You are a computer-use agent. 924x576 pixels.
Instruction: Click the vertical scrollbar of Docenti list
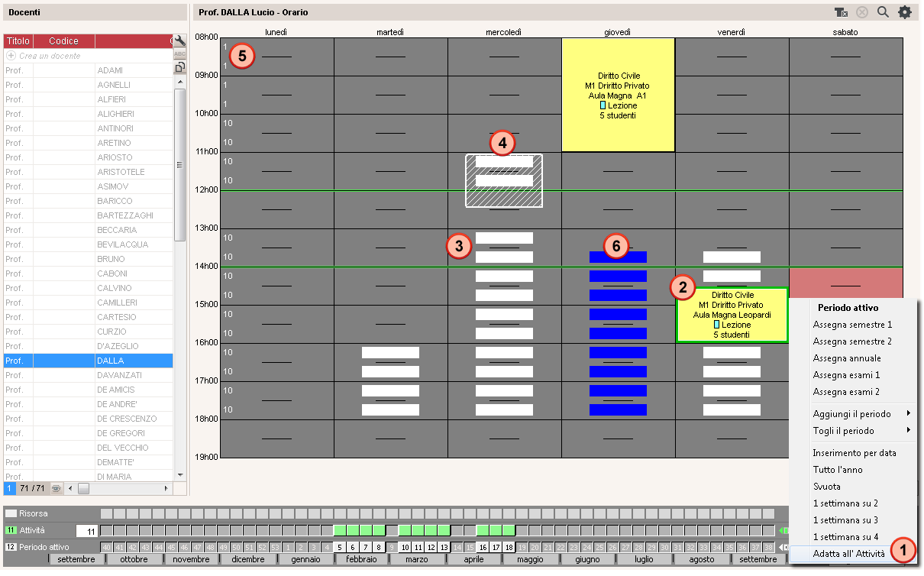[x=180, y=164]
